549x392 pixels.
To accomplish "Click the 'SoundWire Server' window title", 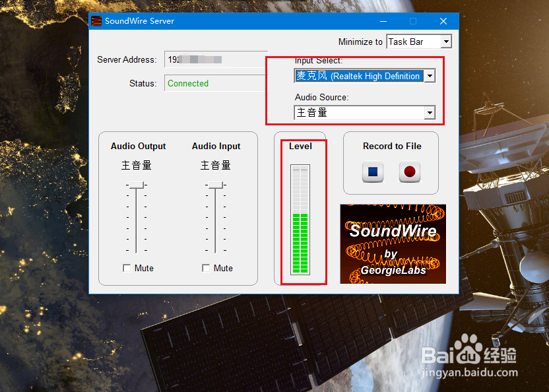I will pyautogui.click(x=139, y=21).
